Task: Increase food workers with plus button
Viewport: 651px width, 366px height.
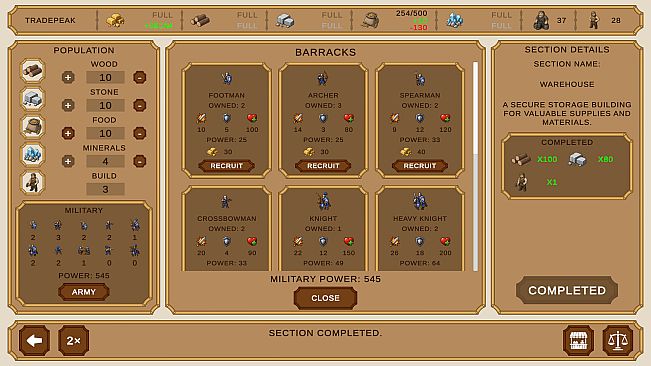Action: 68,133
